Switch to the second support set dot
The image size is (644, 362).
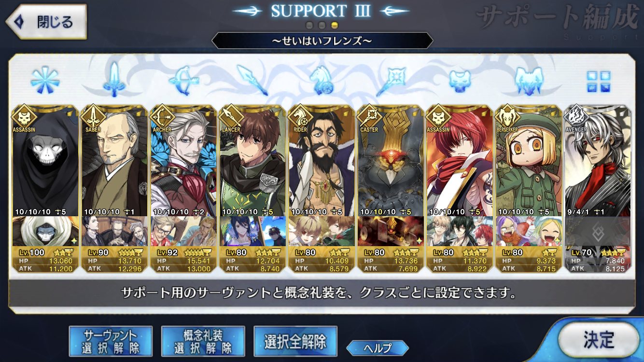point(322,25)
